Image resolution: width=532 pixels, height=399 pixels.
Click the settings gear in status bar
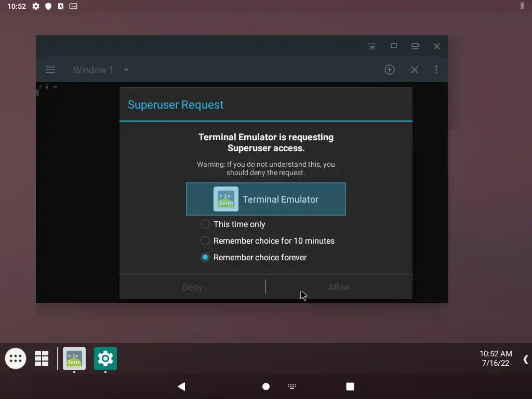[36, 6]
